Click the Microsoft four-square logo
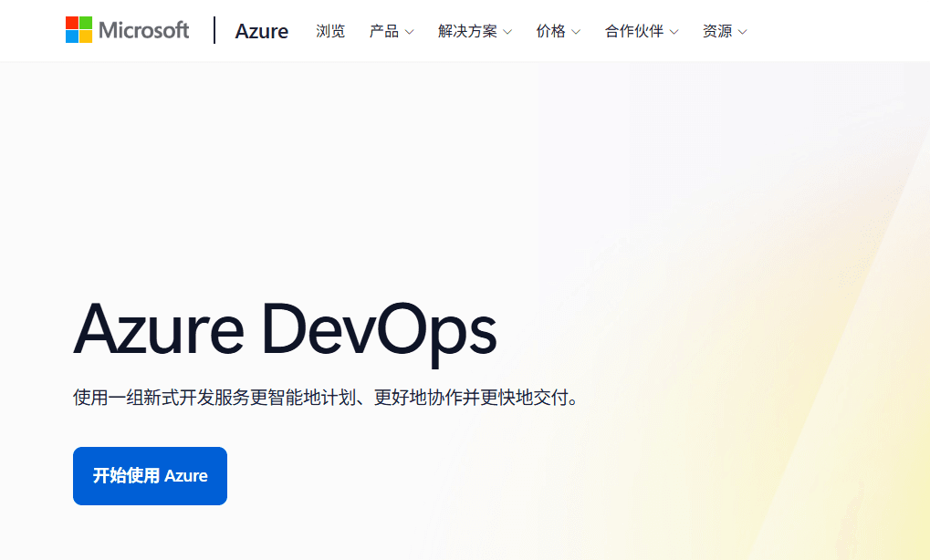Image resolution: width=930 pixels, height=560 pixels. click(78, 30)
